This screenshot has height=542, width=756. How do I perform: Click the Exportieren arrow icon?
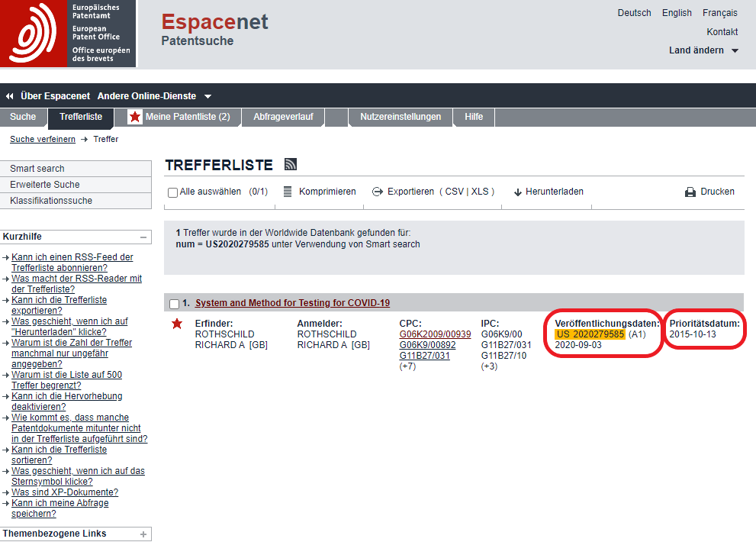pyautogui.click(x=378, y=192)
